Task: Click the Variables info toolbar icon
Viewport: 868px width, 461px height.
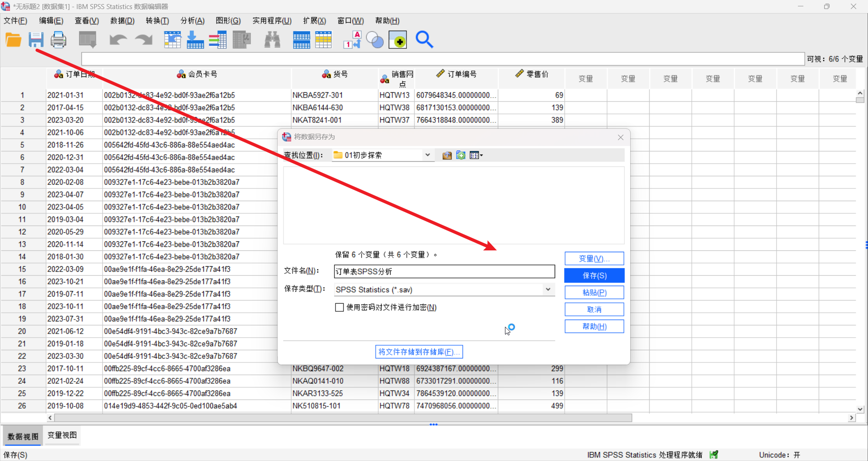Action: coord(217,40)
